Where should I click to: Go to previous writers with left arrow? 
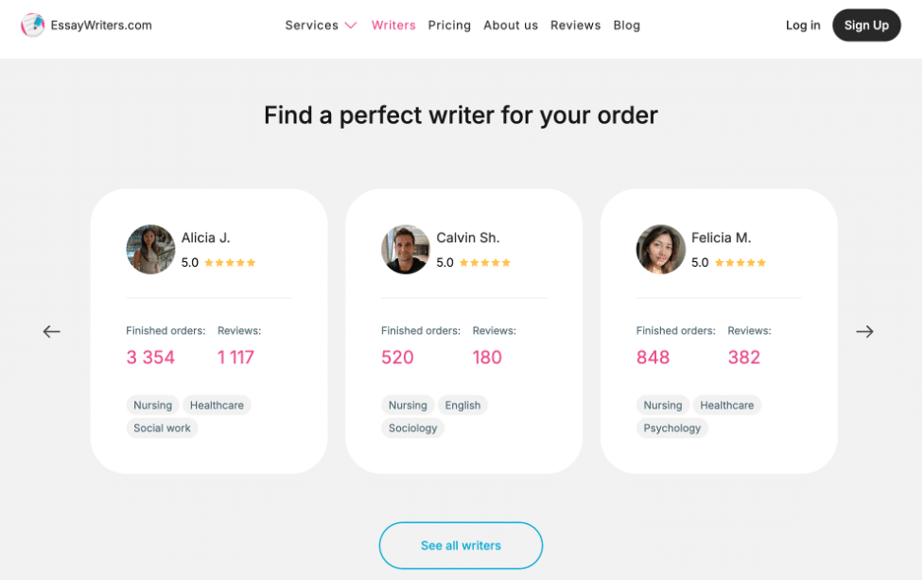[52, 332]
